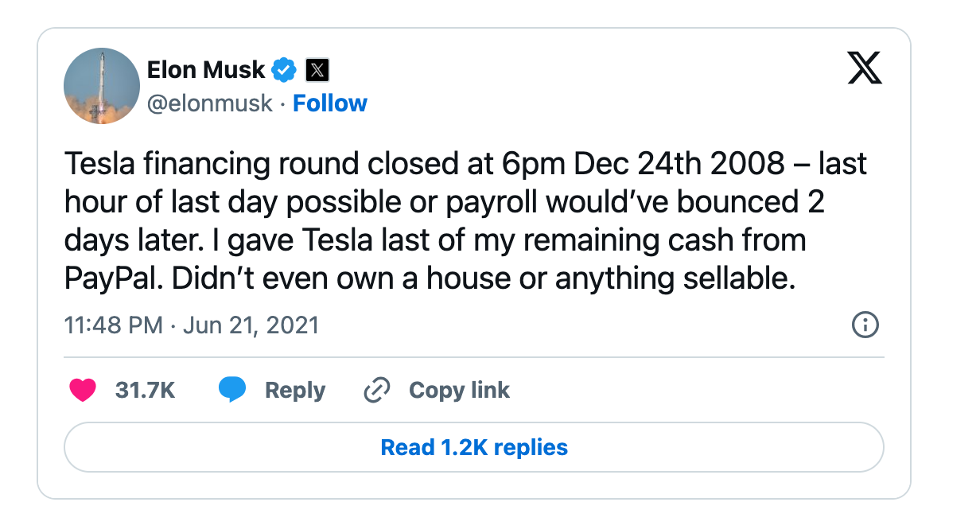Click the black X badge beside Elon Musk
Viewport: 980px width, 506px height.
click(316, 70)
